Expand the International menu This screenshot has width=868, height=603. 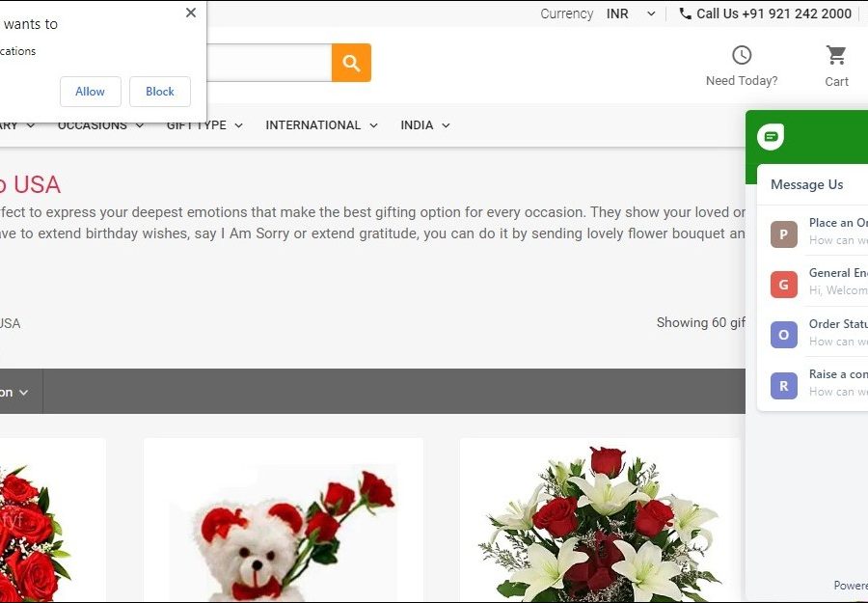tap(321, 125)
